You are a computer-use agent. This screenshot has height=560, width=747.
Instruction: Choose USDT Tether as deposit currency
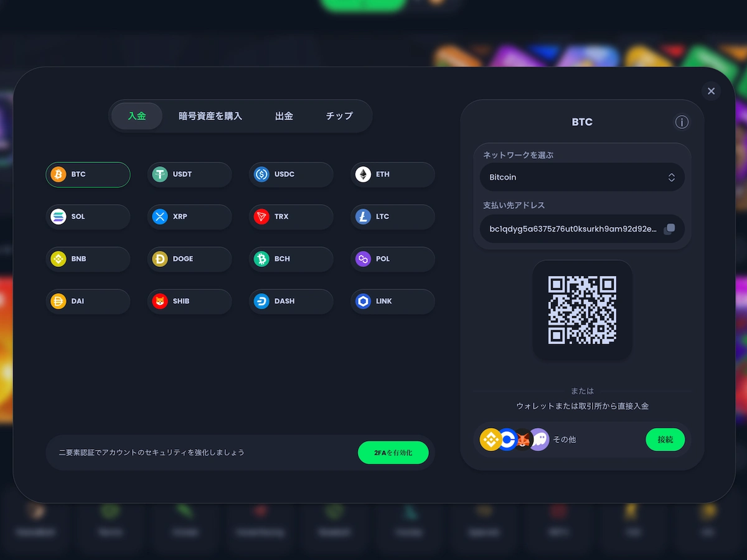pyautogui.click(x=189, y=175)
